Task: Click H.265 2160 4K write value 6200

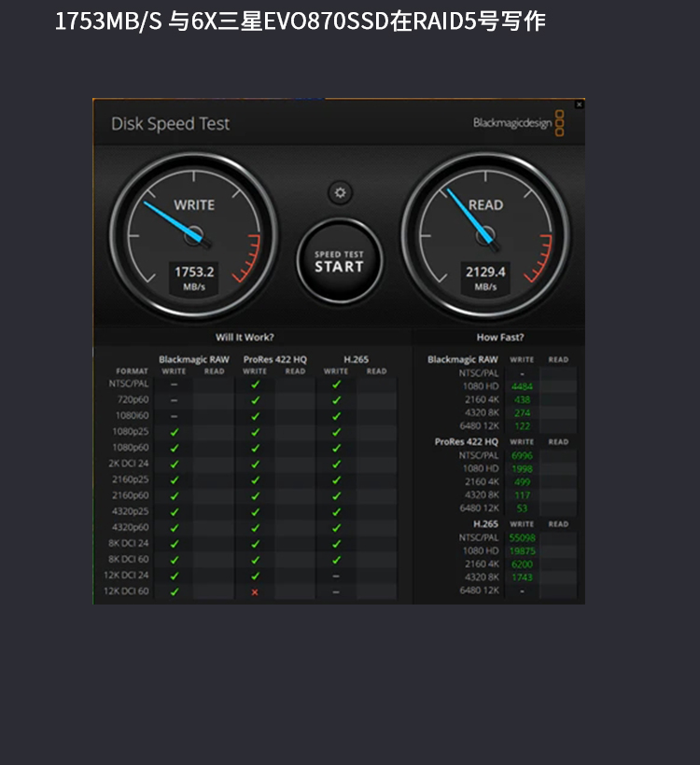Action: (522, 564)
